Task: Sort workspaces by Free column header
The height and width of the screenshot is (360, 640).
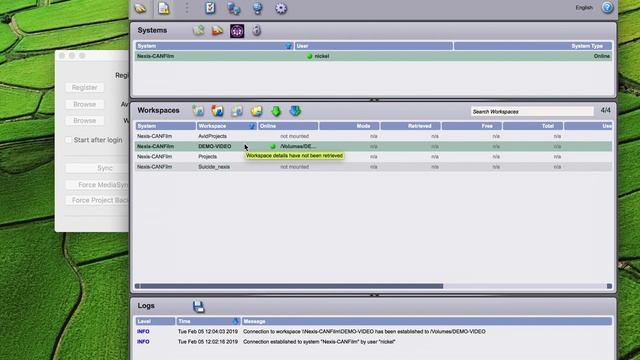Action: [472, 126]
